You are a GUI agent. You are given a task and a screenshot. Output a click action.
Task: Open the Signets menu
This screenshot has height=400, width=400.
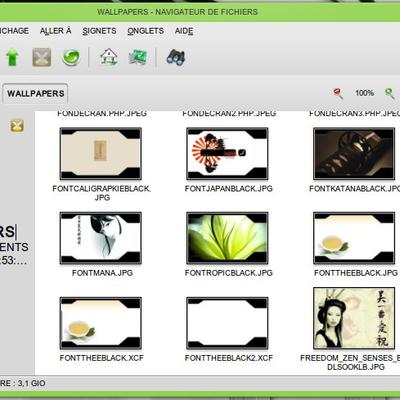[99, 31]
